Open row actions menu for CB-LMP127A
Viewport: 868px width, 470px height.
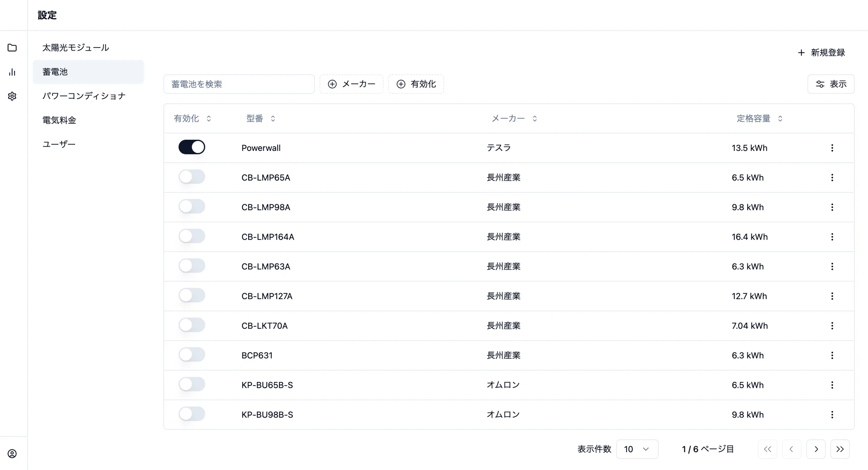tap(832, 296)
